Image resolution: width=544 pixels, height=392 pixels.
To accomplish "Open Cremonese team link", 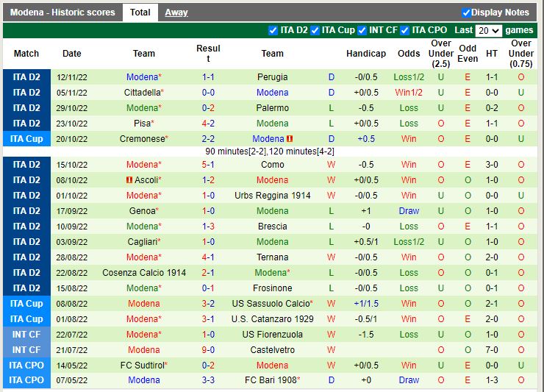I will (x=142, y=139).
